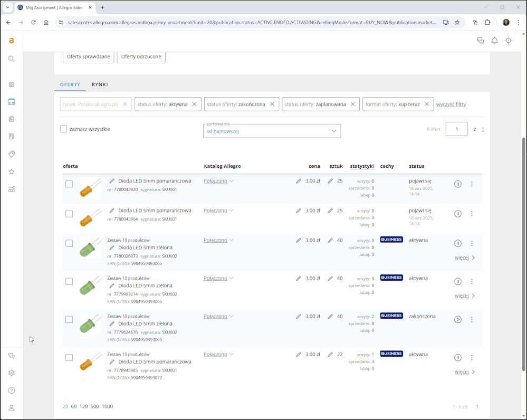Click the browser address bar
Screen dimensions: 527x420
tap(252, 23)
